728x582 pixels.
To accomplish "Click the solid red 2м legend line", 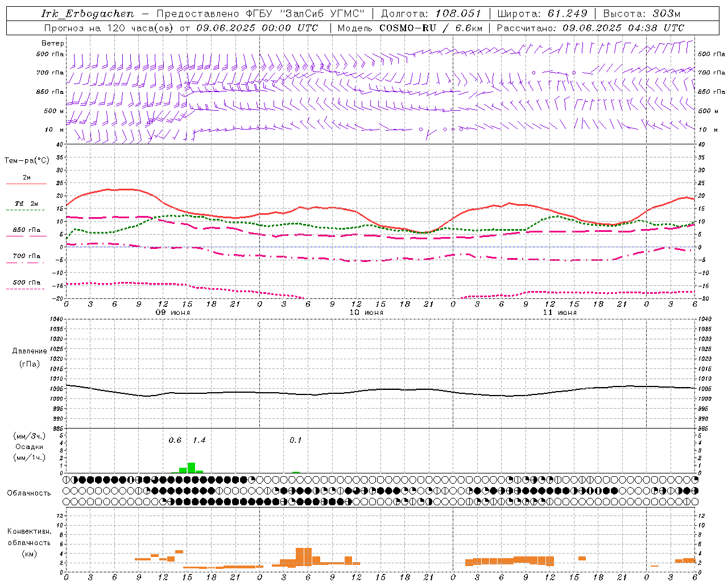I will [26, 184].
